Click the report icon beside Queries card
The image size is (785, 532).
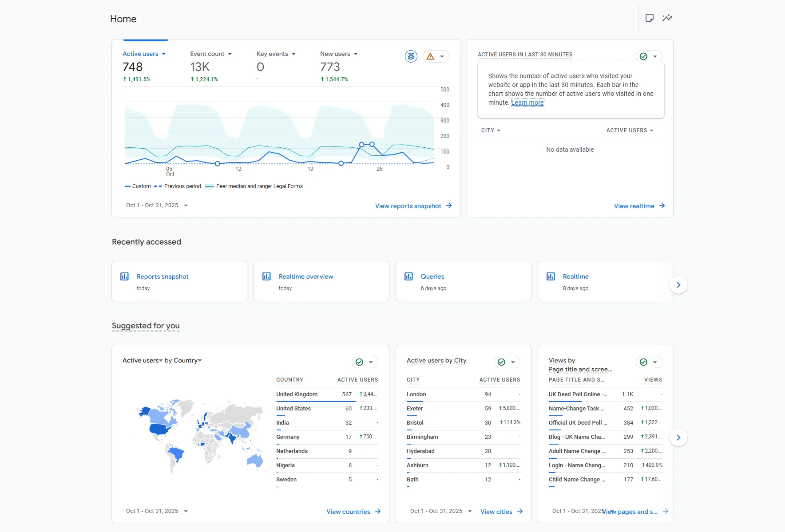pyautogui.click(x=409, y=276)
